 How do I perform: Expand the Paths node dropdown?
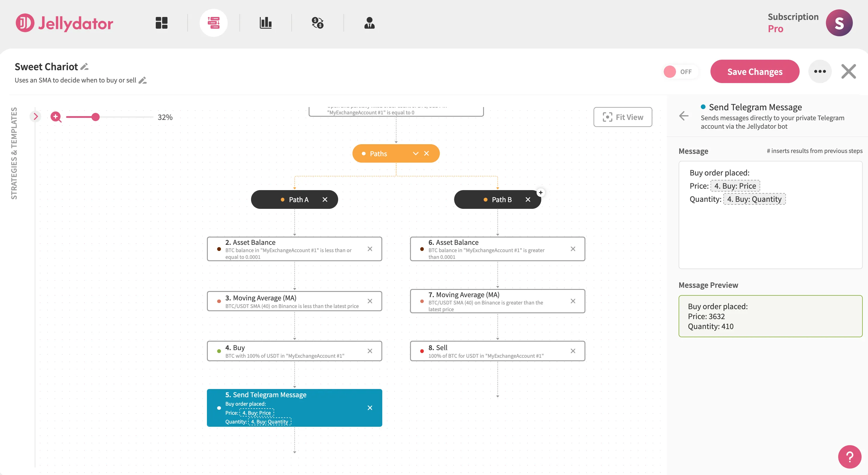(416, 153)
